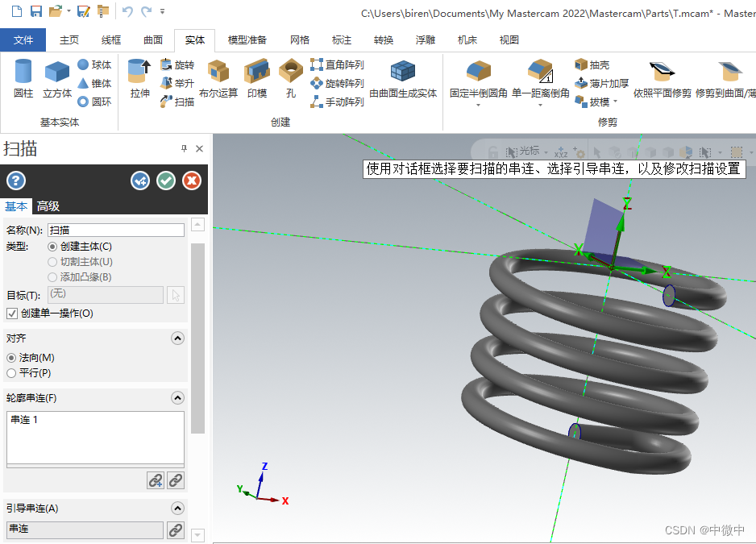Image resolution: width=756 pixels, height=544 pixels.
Task: Select Thicken Sheet (薄片加厚) tool
Action: coord(602,84)
